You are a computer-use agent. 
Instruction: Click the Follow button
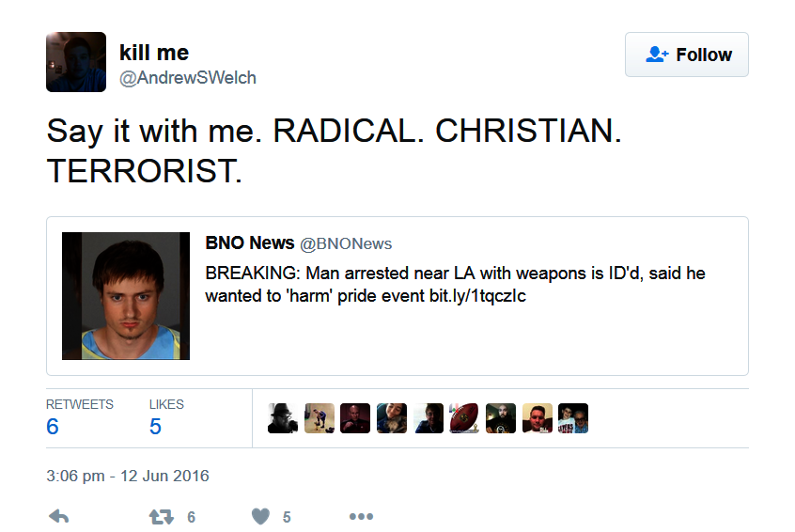(686, 55)
